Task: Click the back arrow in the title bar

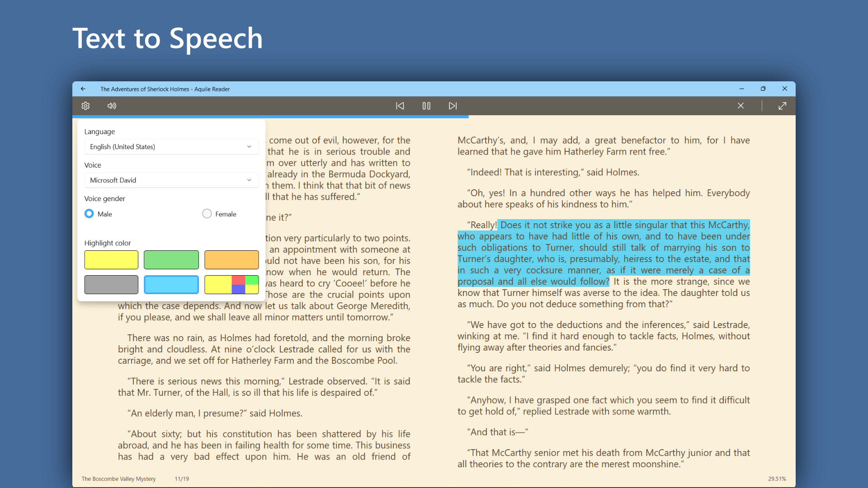Action: click(83, 89)
